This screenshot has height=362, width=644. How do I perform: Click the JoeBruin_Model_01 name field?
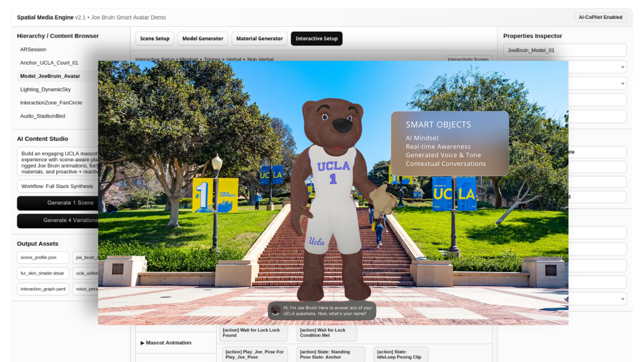click(565, 50)
